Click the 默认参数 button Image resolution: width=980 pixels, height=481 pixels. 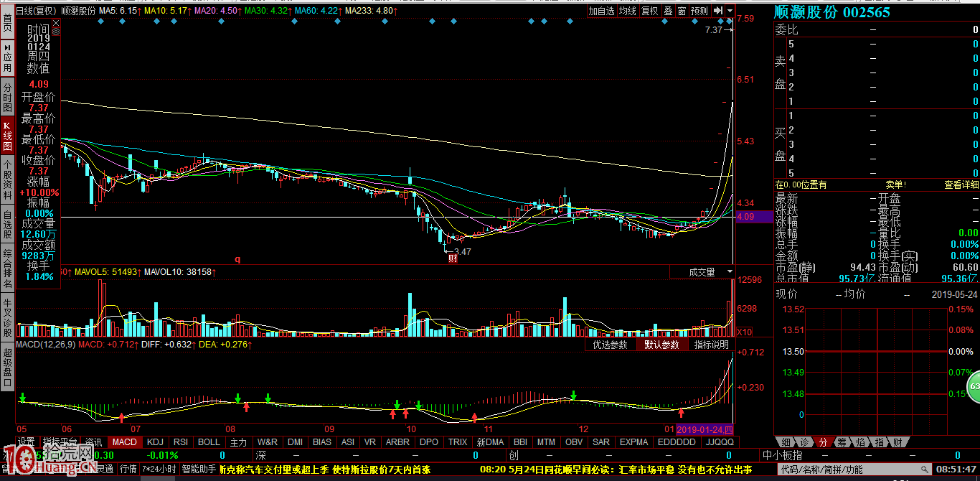pos(661,345)
